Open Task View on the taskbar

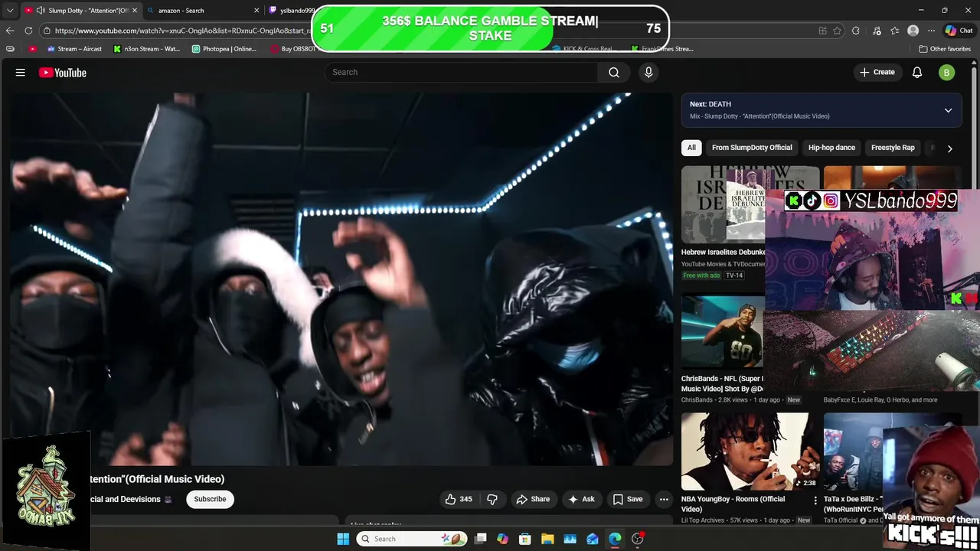(480, 539)
